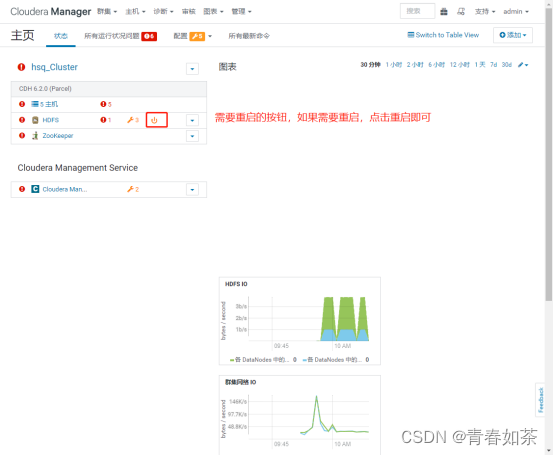This screenshot has width=553, height=455.
Task: Click the blue DataNodes legend entry in HDFS IO
Action: [x=336, y=360]
